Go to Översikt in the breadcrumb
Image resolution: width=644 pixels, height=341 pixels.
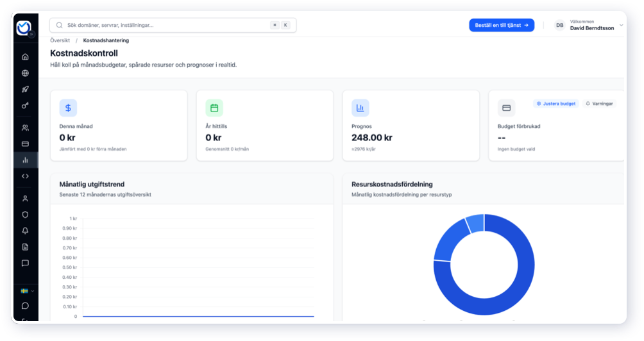point(60,40)
